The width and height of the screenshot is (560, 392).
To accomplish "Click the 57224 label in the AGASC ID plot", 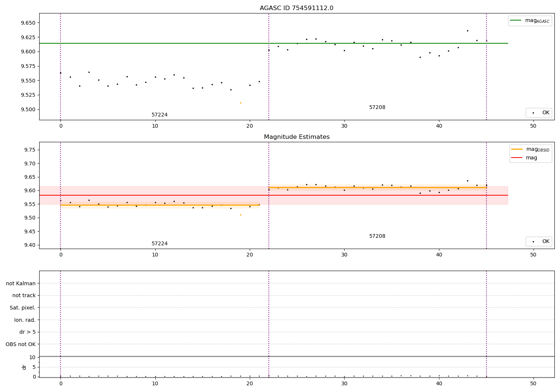I will 159,115.
